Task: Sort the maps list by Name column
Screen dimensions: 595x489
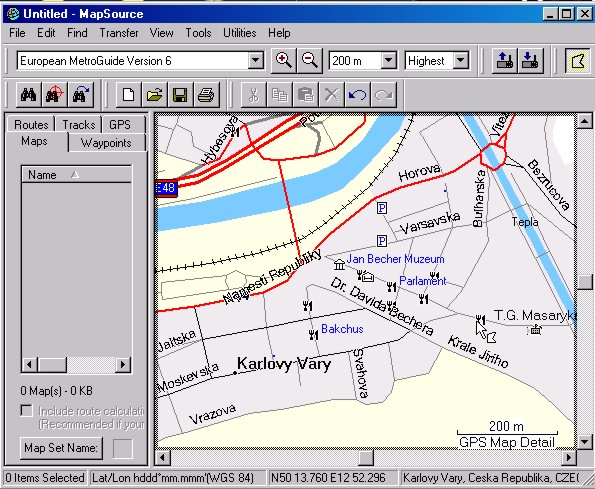Action: [x=76, y=175]
